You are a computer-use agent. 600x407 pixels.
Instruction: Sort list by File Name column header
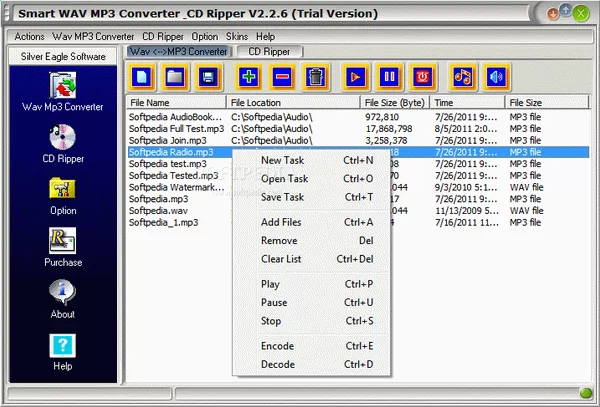(175, 102)
